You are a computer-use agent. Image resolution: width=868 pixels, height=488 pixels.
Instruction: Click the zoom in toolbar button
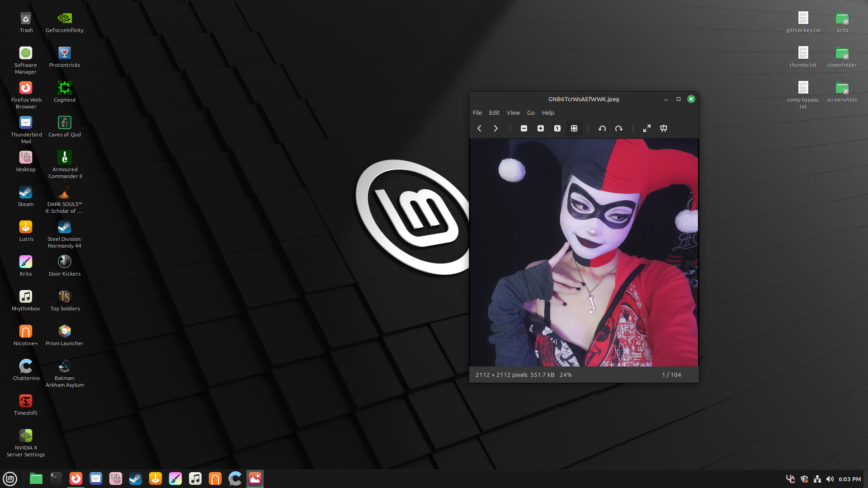[x=541, y=128]
